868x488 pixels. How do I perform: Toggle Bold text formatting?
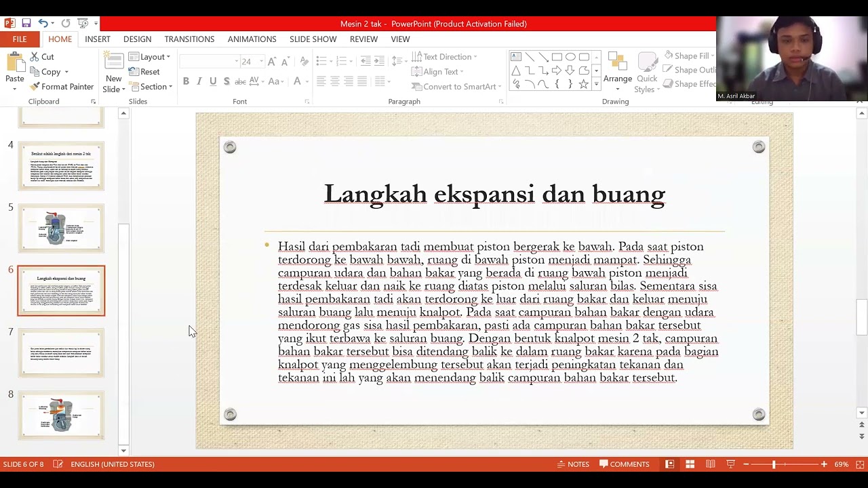[x=186, y=81]
